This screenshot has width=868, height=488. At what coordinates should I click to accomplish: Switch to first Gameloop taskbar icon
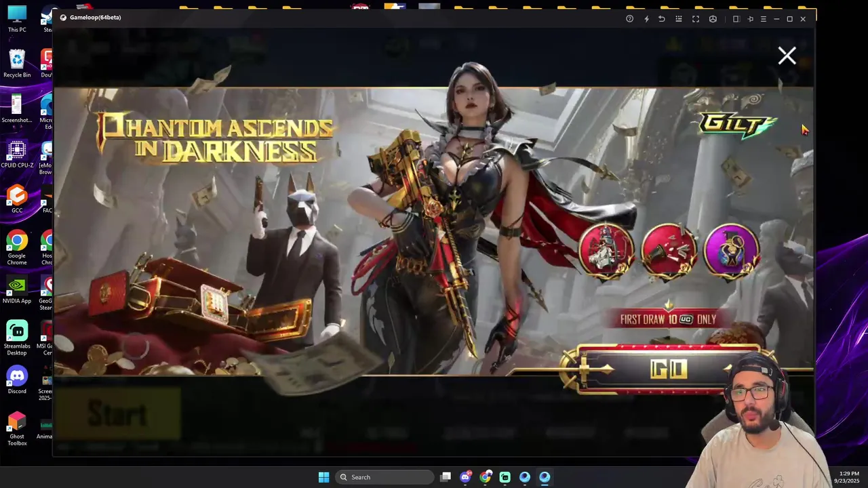tap(524, 477)
